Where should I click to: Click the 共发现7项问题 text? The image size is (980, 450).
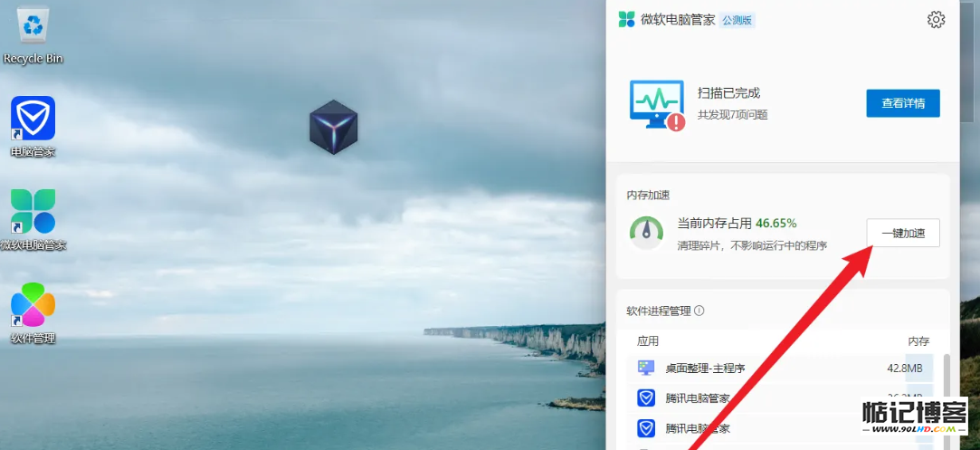tap(732, 115)
